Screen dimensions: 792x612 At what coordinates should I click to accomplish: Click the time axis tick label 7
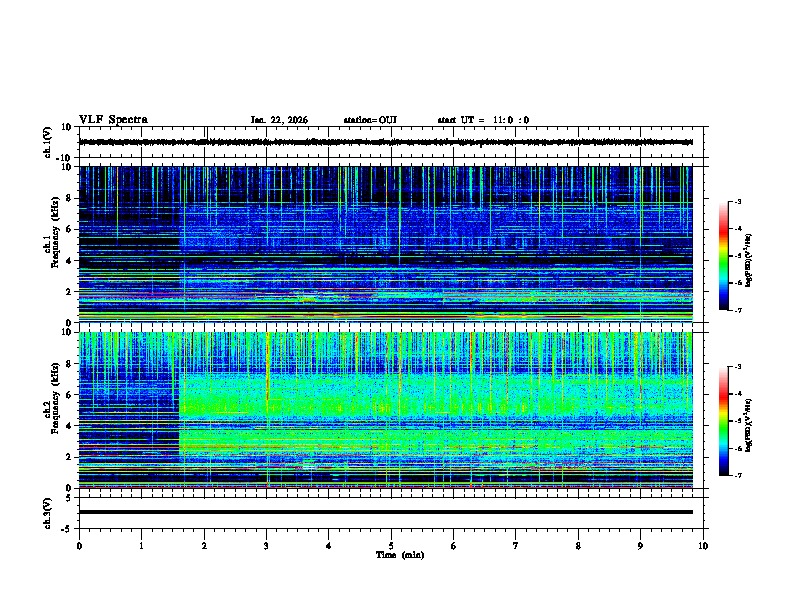tap(516, 546)
